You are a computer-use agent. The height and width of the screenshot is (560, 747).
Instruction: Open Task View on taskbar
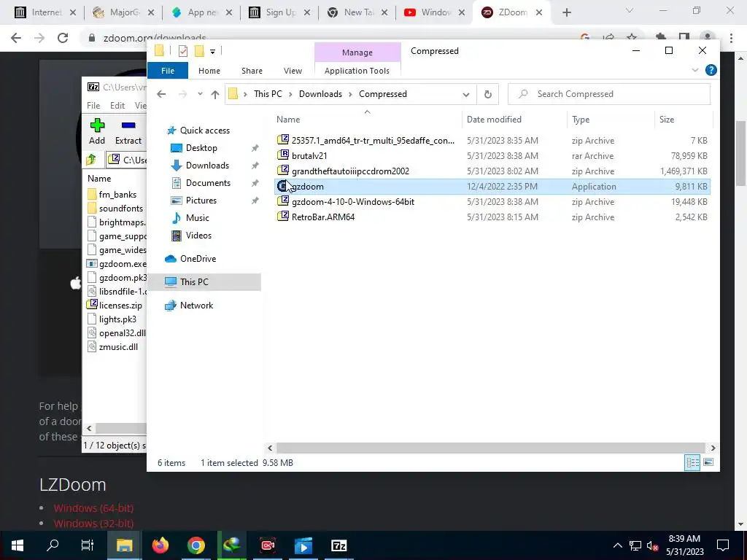(x=88, y=545)
